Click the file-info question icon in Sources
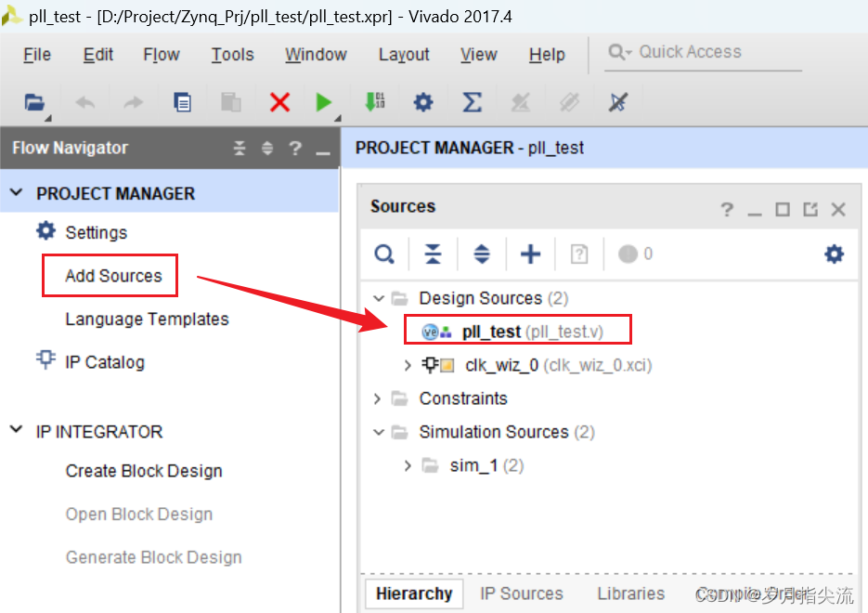This screenshot has height=613, width=868. tap(579, 254)
